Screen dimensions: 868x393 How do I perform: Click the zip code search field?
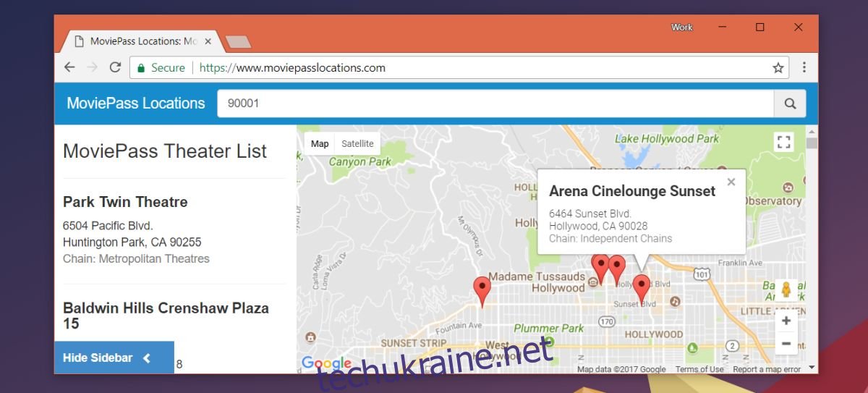pyautogui.click(x=495, y=103)
